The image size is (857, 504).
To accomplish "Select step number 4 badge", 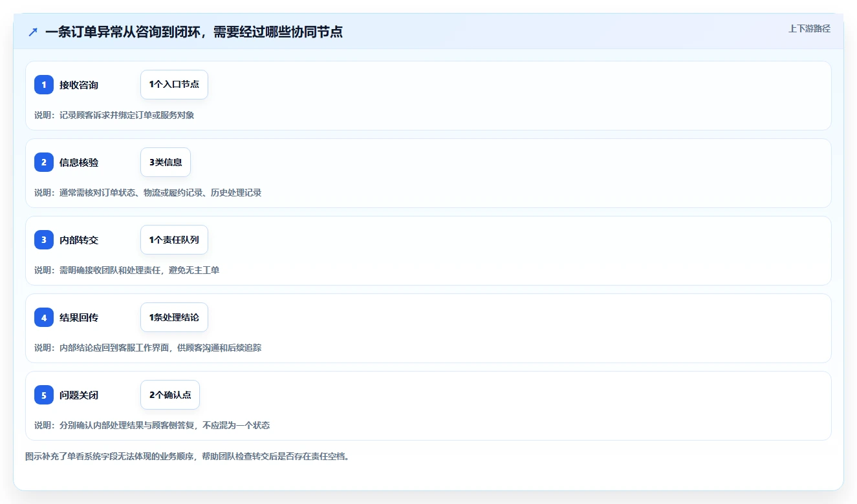I will (x=44, y=317).
